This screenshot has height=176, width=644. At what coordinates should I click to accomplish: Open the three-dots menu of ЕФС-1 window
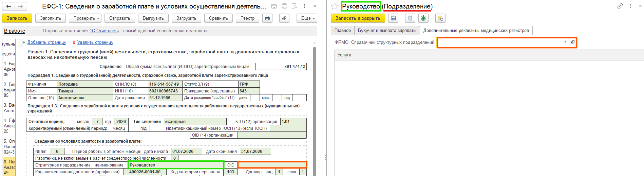(304, 6)
